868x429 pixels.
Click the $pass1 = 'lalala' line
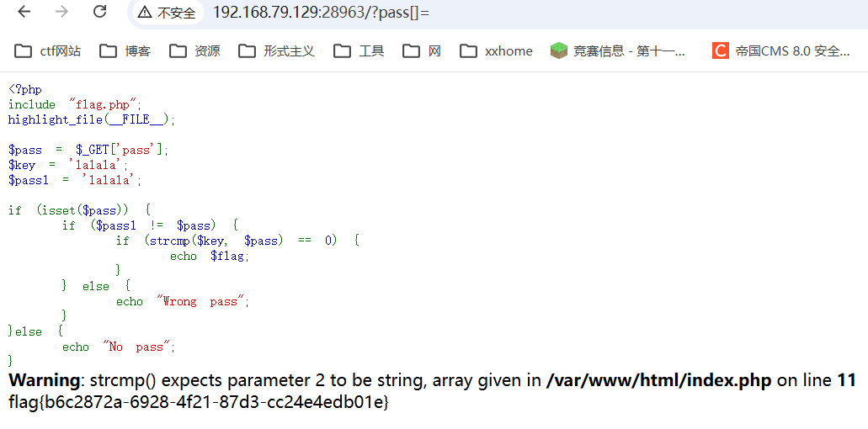tap(75, 180)
